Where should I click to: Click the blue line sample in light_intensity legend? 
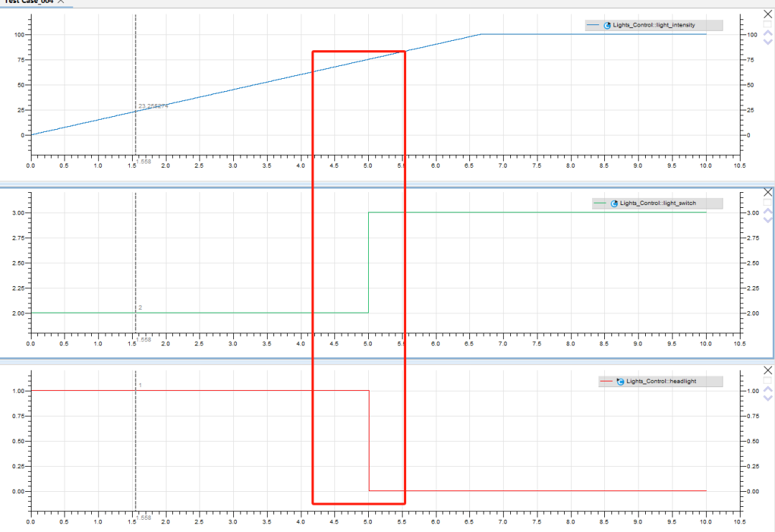(x=593, y=25)
